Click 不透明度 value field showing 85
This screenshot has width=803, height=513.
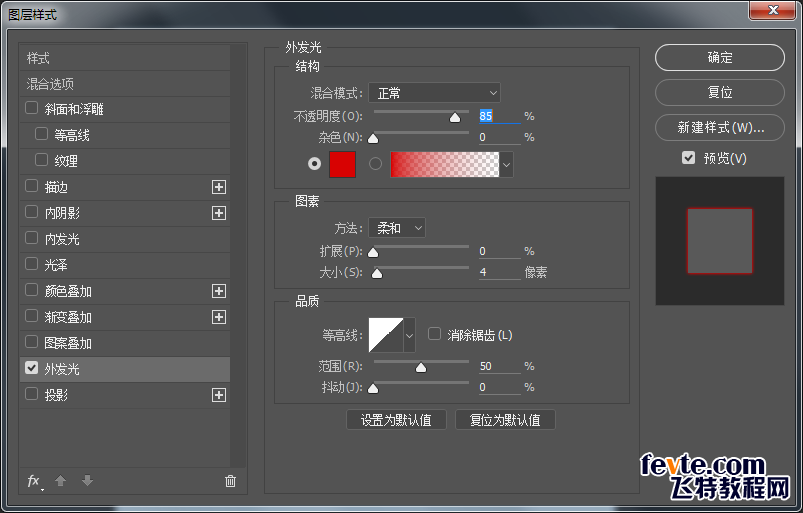[x=499, y=116]
